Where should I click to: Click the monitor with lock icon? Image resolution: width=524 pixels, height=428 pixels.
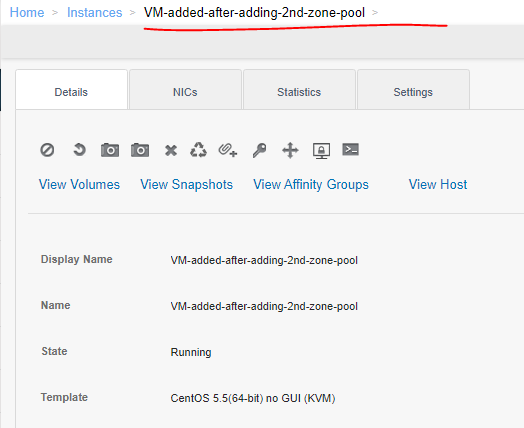coord(321,150)
